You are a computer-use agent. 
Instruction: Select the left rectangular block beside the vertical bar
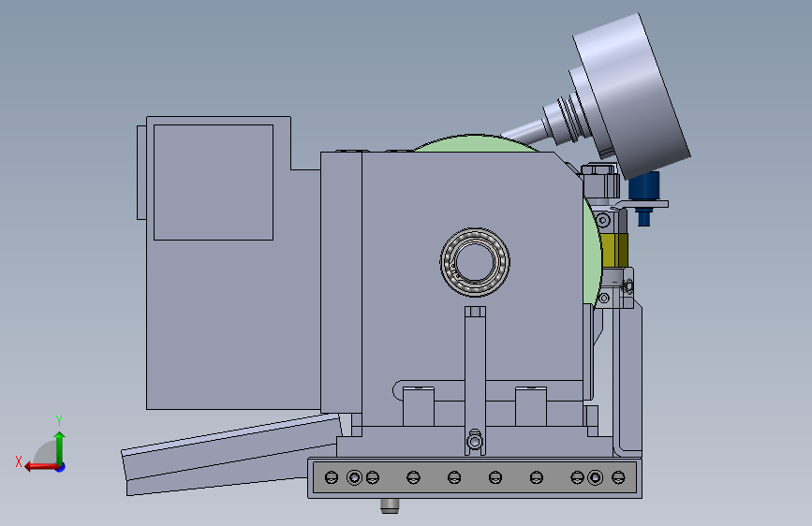(419, 406)
